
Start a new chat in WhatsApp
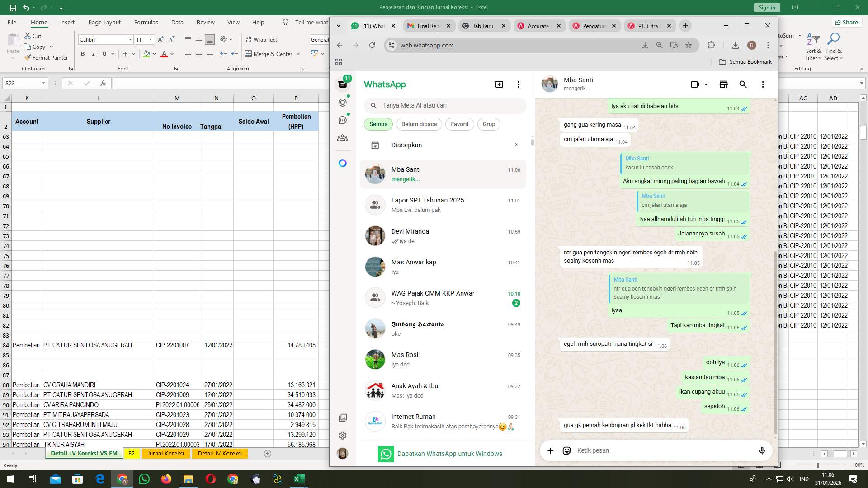[x=499, y=84]
